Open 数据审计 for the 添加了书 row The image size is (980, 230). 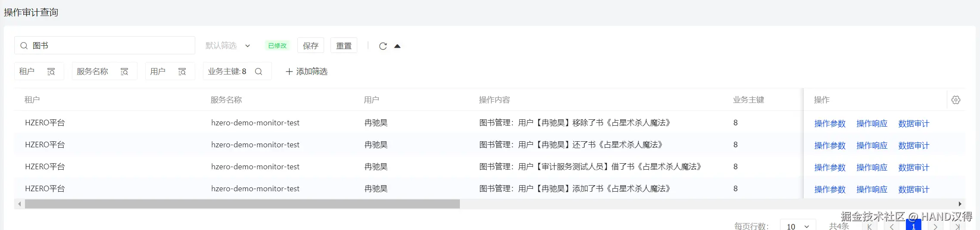pos(913,190)
